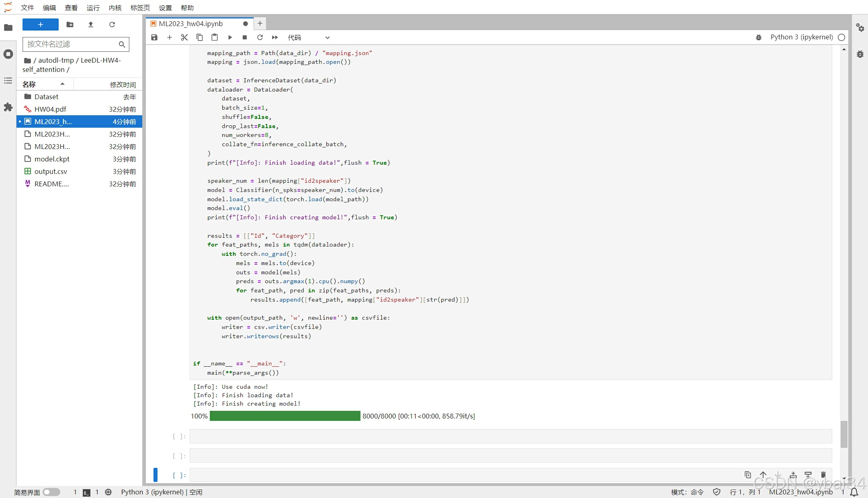Image resolution: width=868 pixels, height=498 pixels.
Task: Open the 内核 menu
Action: (115, 8)
